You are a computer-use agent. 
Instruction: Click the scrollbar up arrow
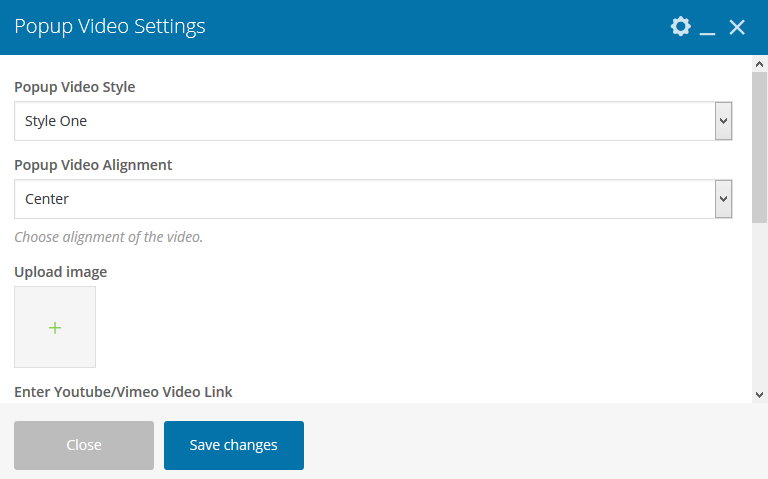[759, 65]
